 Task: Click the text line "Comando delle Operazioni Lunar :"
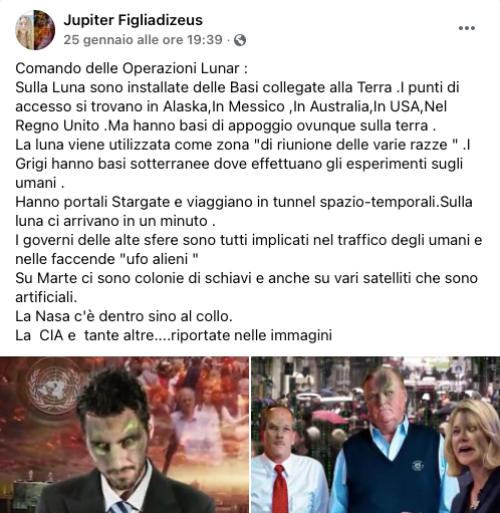pyautogui.click(x=131, y=68)
